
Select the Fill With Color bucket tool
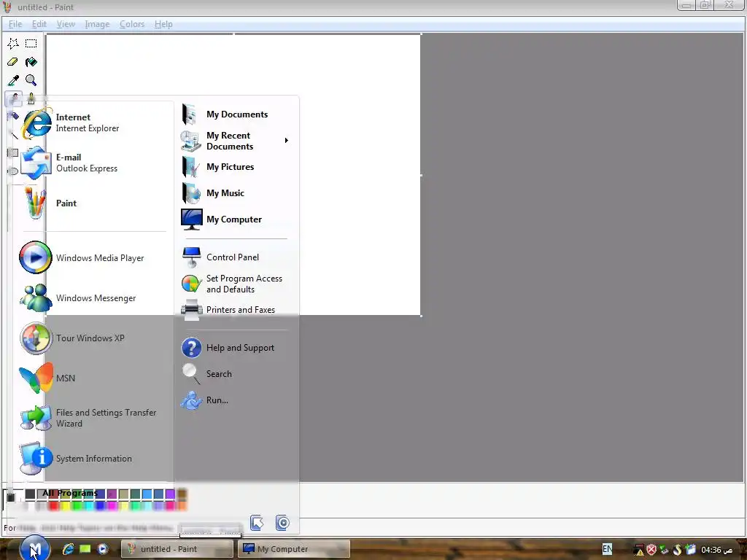point(31,62)
